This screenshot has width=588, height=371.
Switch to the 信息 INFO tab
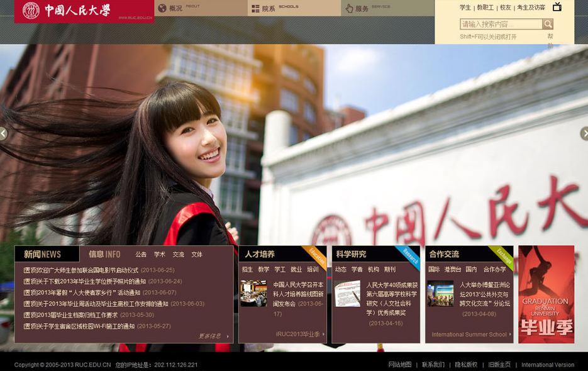coord(104,254)
